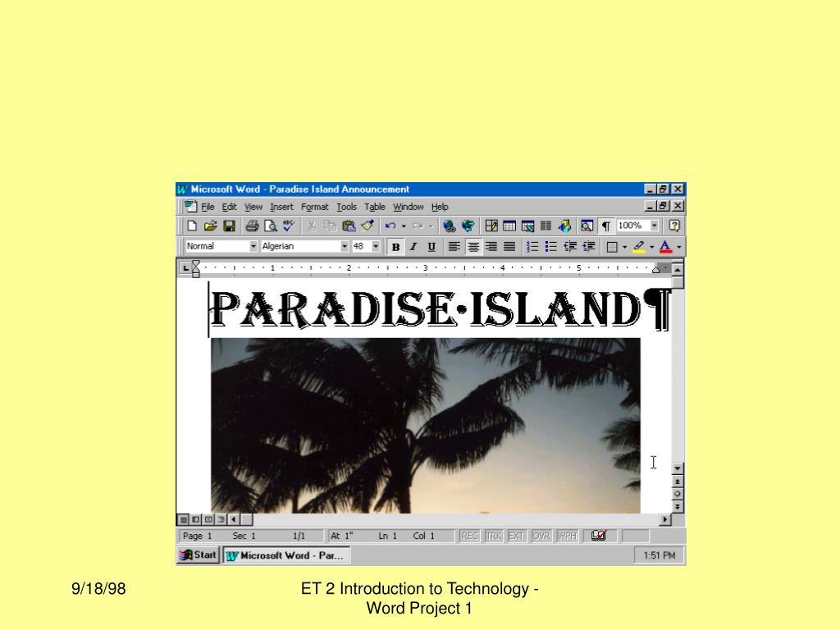Open the File menu
The width and height of the screenshot is (840, 630).
tap(208, 207)
